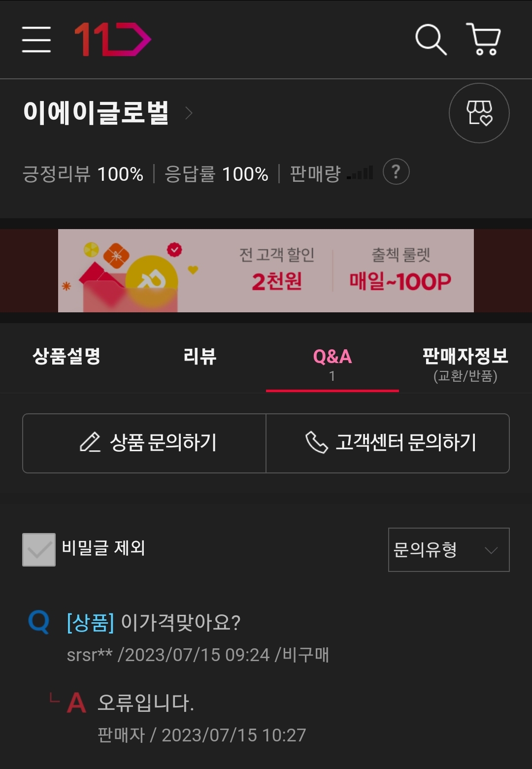The image size is (532, 769).
Task: Expand seller page via chevron next to 이에이글로벌
Action: click(x=189, y=113)
